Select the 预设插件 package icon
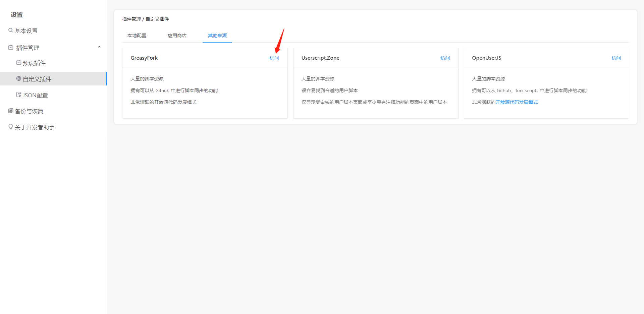 coord(19,63)
